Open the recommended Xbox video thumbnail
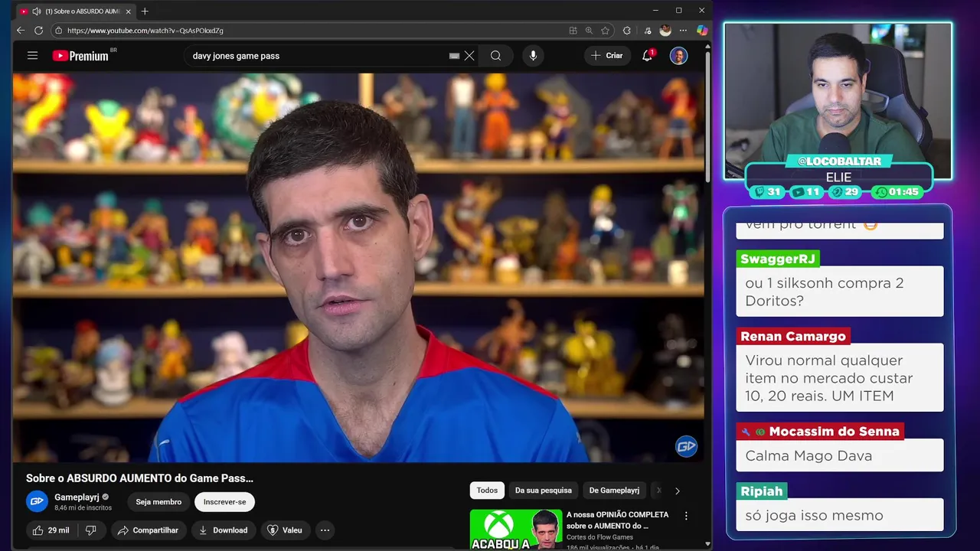The height and width of the screenshot is (551, 980). pos(515,530)
